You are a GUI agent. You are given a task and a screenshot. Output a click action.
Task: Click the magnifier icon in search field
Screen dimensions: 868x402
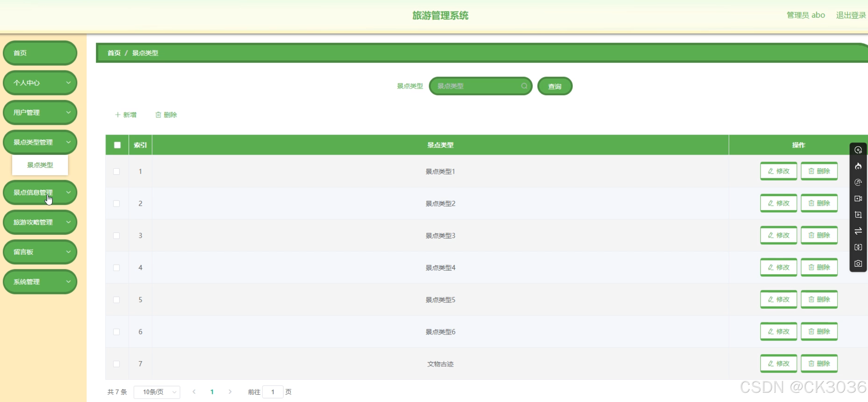[x=524, y=86]
